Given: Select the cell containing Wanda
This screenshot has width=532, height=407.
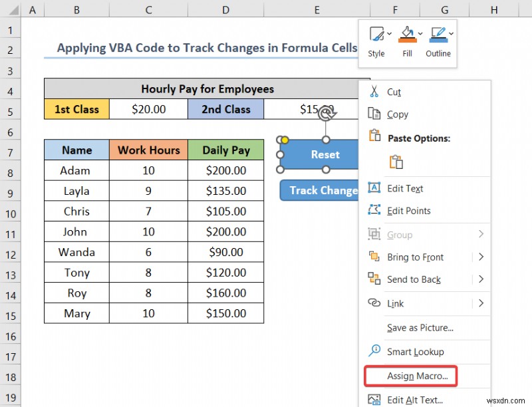Looking at the screenshot, I should pyautogui.click(x=76, y=252).
